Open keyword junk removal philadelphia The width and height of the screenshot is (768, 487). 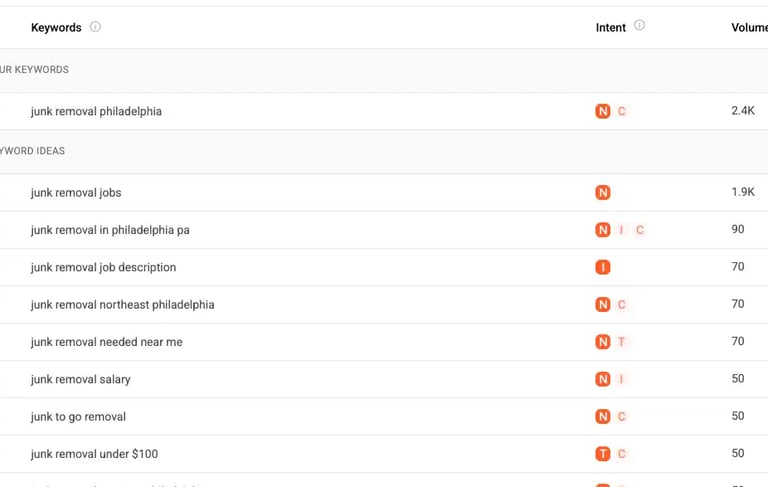[x=96, y=112]
